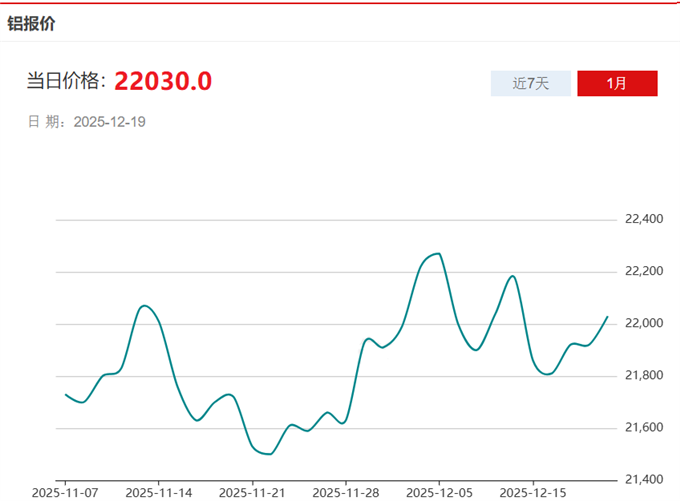Click the 21,800 y-axis label
Screen dimensions: 680x501
pyautogui.click(x=644, y=375)
